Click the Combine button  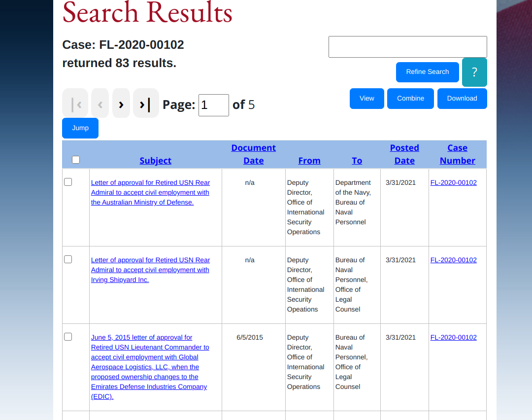point(410,99)
